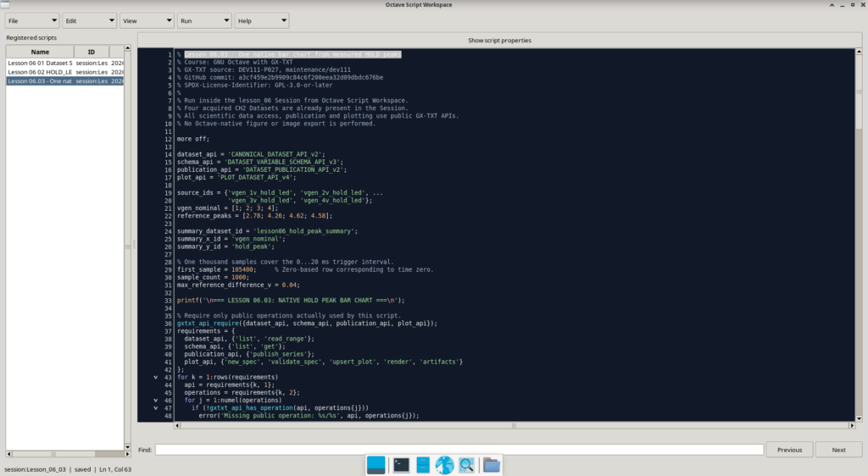
Task: Open the View menu
Action: click(147, 20)
